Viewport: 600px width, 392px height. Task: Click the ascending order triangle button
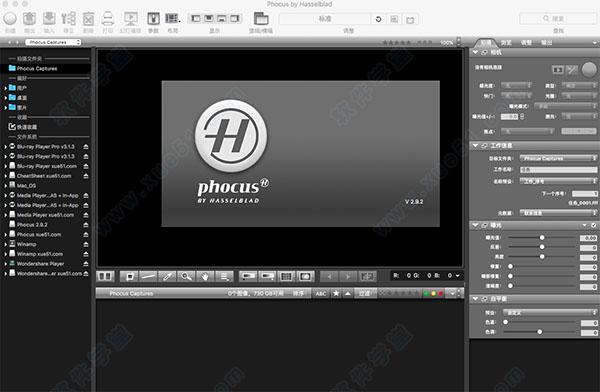coord(348,293)
